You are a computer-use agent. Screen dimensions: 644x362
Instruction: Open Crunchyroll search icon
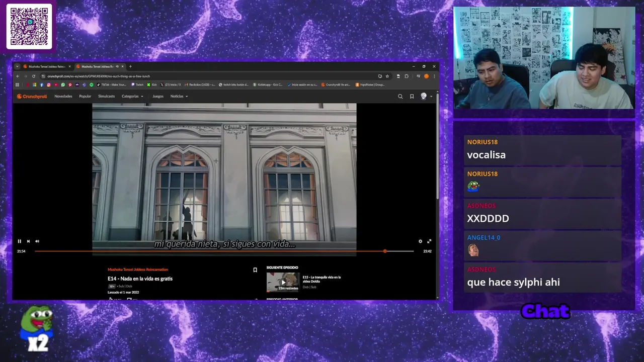click(x=400, y=96)
